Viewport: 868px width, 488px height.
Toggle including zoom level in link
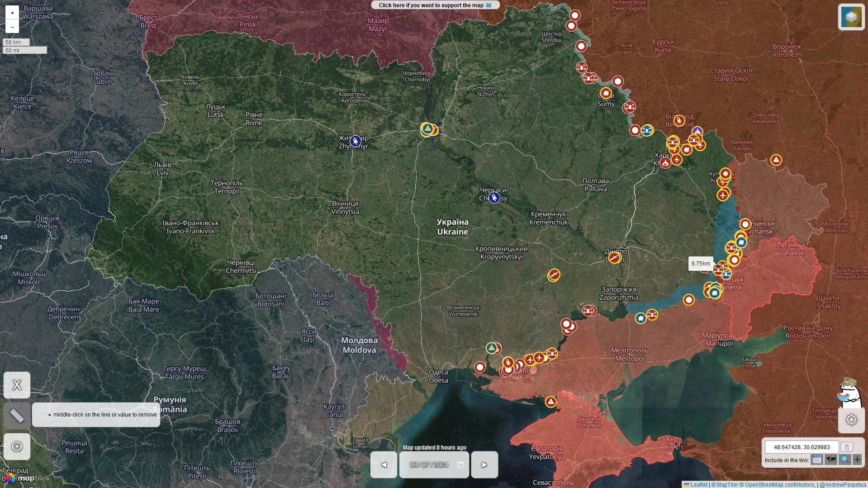pos(844,460)
